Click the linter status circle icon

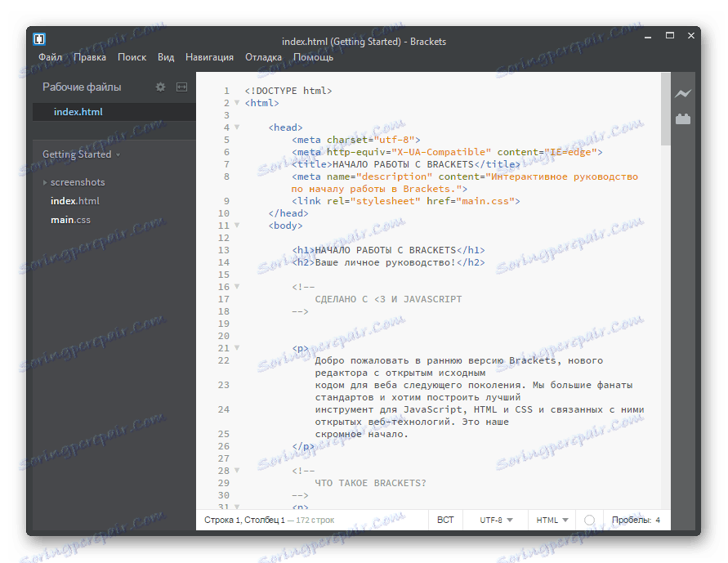coord(587,521)
